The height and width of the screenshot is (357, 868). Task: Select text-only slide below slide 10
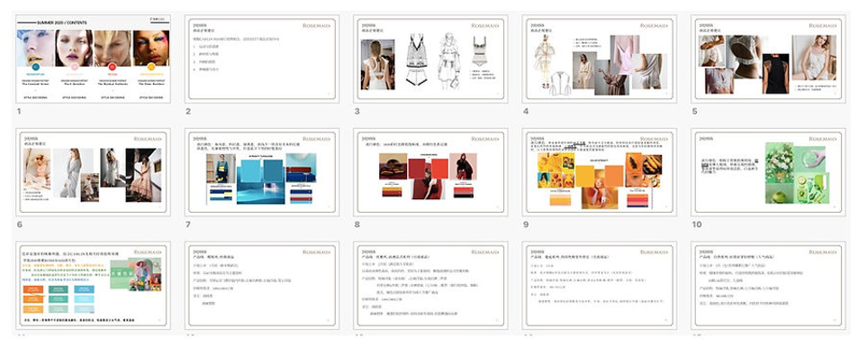coord(768,286)
